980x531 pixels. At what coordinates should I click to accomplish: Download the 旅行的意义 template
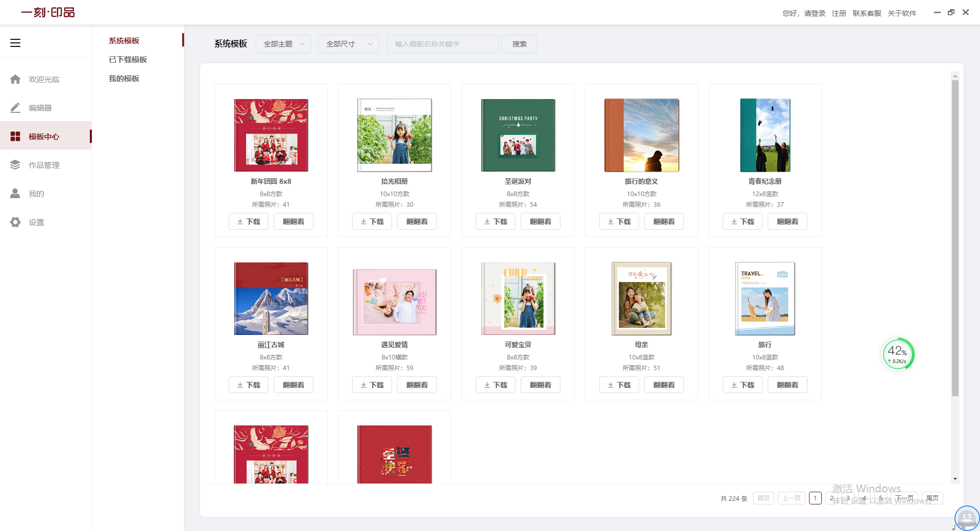(619, 222)
